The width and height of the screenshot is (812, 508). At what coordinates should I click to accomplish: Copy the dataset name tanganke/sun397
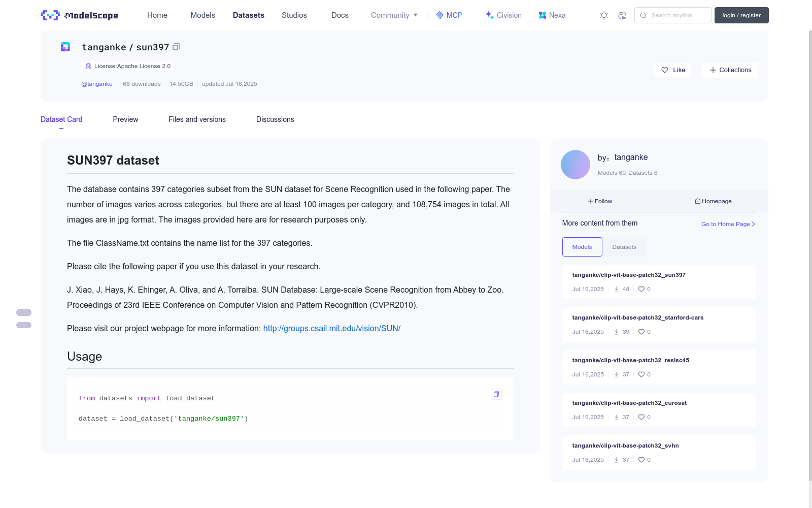176,47
